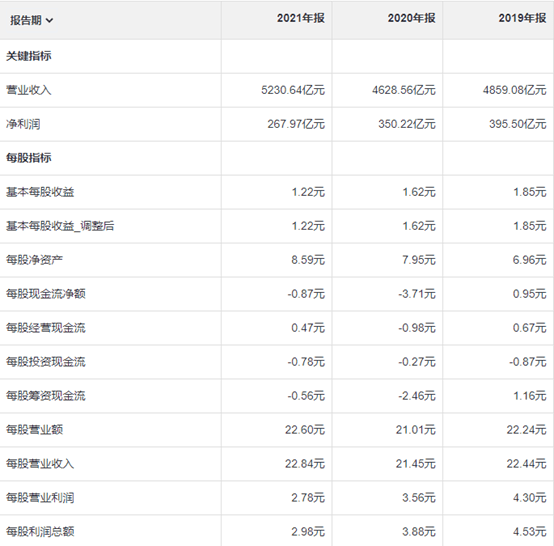Click the 4.53元 cell
Screen dimensions: 554x546
pyautogui.click(x=530, y=532)
